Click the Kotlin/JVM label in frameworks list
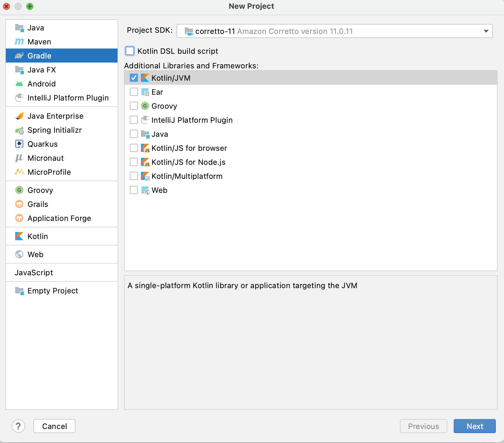Viewport: 504px width, 443px height. click(x=171, y=78)
